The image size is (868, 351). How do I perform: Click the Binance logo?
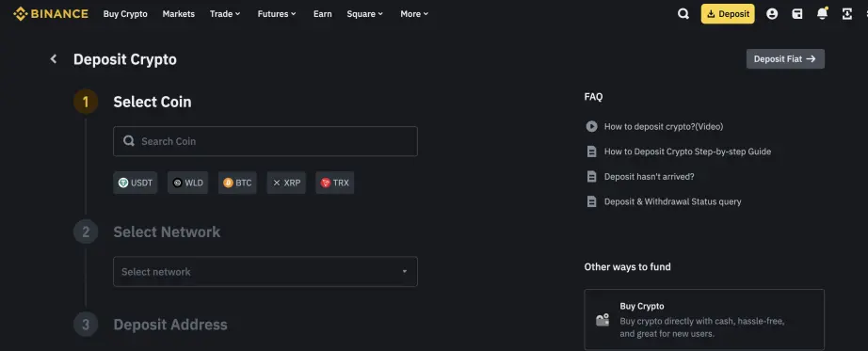51,14
